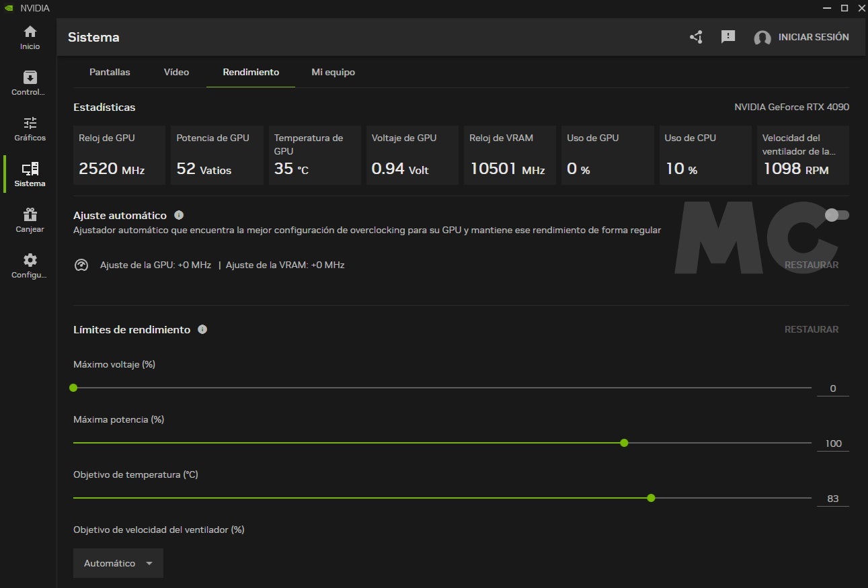Click the Máxima potencia value field showing 100

tap(833, 444)
